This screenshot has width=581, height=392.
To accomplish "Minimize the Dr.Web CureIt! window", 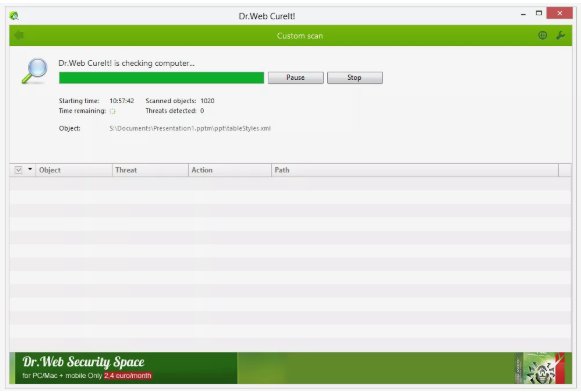I will (x=523, y=14).
